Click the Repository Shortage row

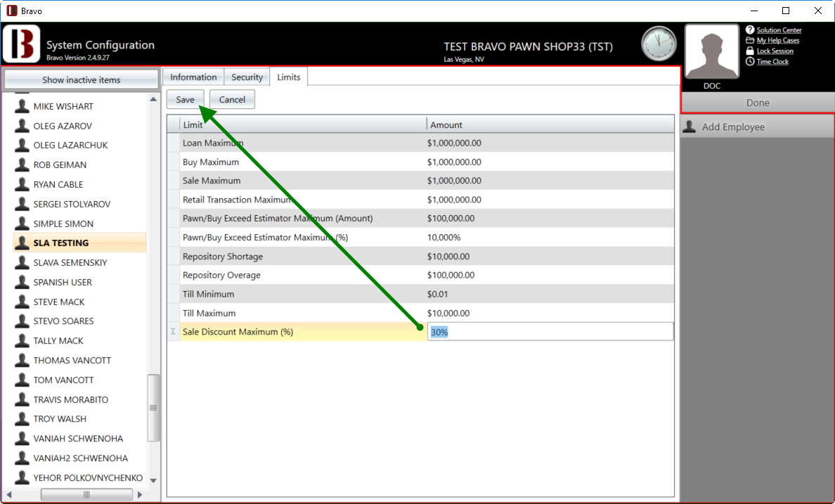(421, 257)
